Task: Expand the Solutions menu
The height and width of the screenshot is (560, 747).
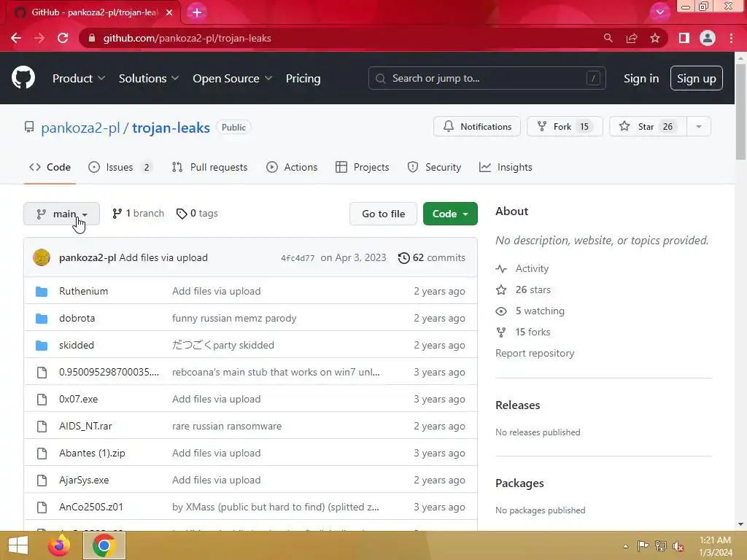Action: [149, 79]
